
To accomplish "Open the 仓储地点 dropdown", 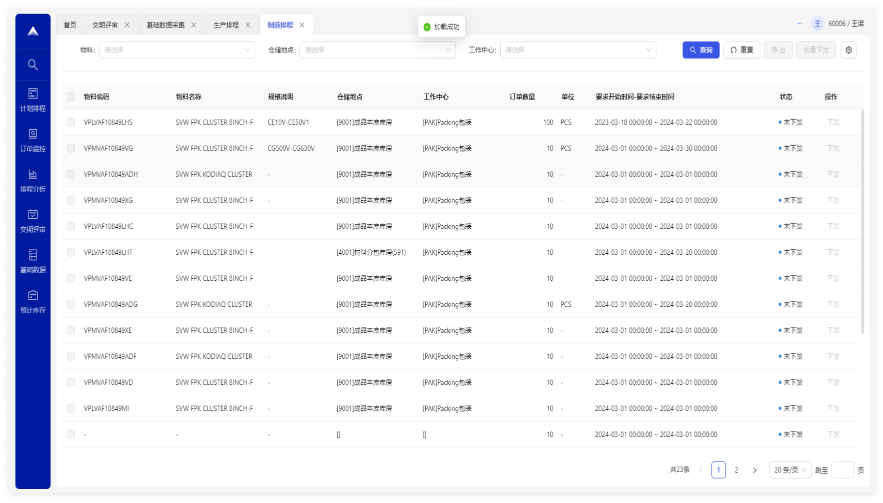I will (x=377, y=50).
